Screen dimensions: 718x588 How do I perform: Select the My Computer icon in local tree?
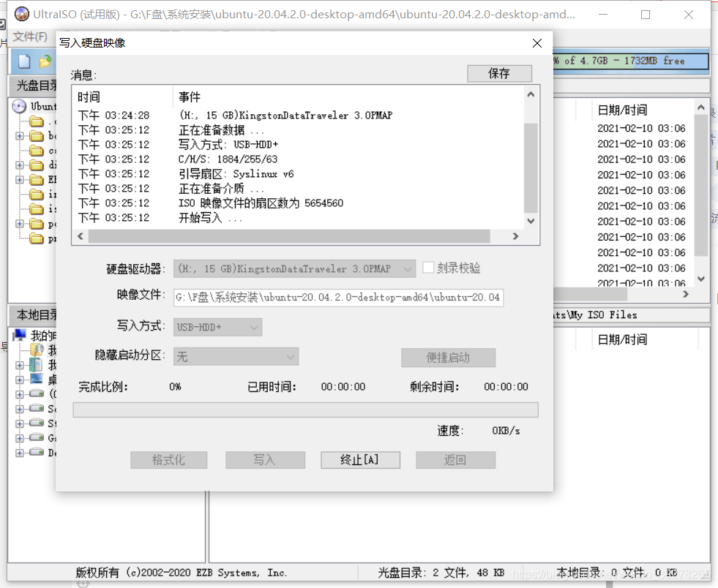(19, 335)
